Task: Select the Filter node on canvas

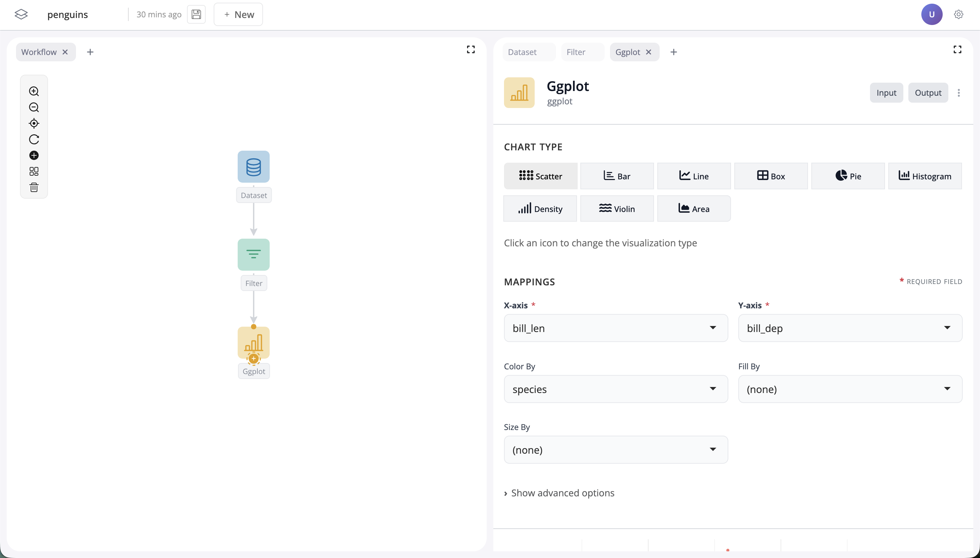Action: coord(253,255)
